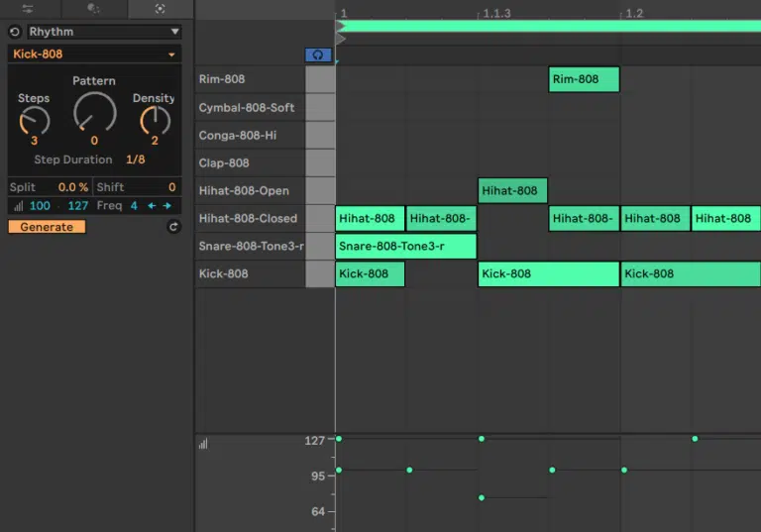
Task: Click the velocity lane bars icon
Action: coord(203,444)
